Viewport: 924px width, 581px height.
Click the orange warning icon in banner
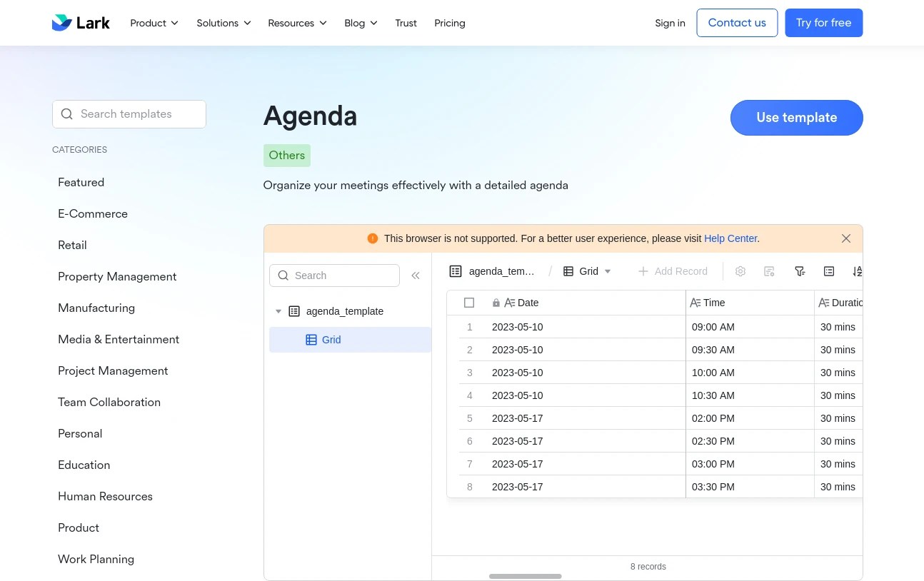[x=373, y=238]
